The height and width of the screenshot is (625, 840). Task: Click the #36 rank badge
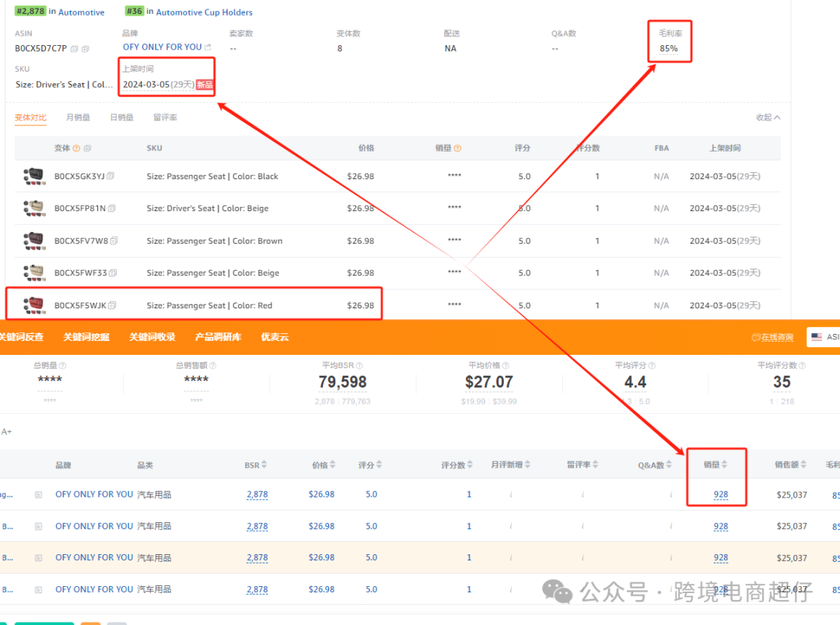(x=135, y=11)
